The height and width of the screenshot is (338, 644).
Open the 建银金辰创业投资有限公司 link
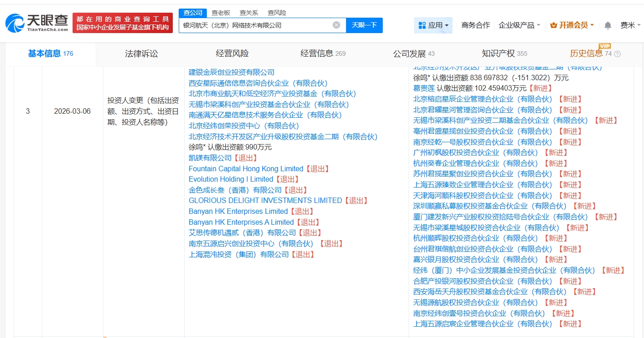(231, 72)
